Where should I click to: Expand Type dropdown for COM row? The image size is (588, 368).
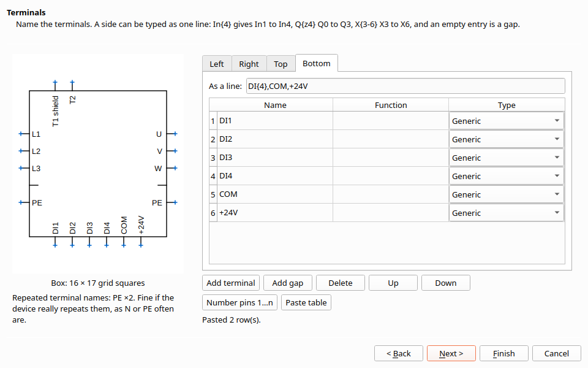tap(507, 194)
